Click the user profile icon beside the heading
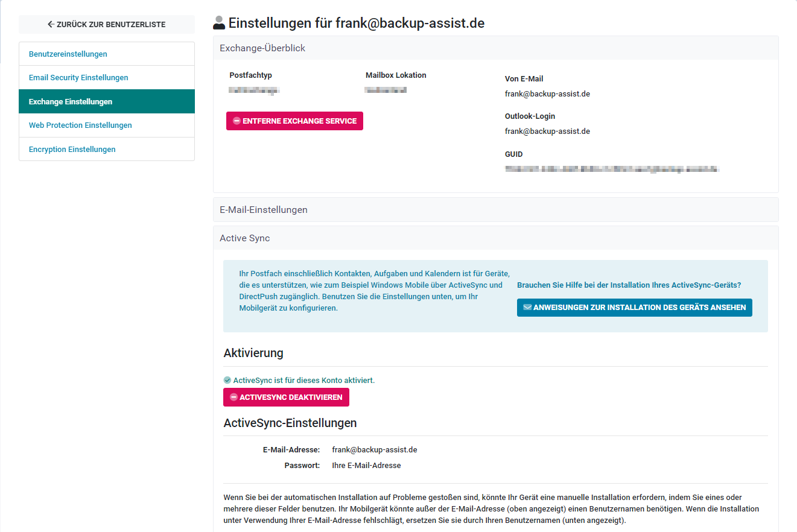Screen dimensions: 797x532 tap(220, 24)
